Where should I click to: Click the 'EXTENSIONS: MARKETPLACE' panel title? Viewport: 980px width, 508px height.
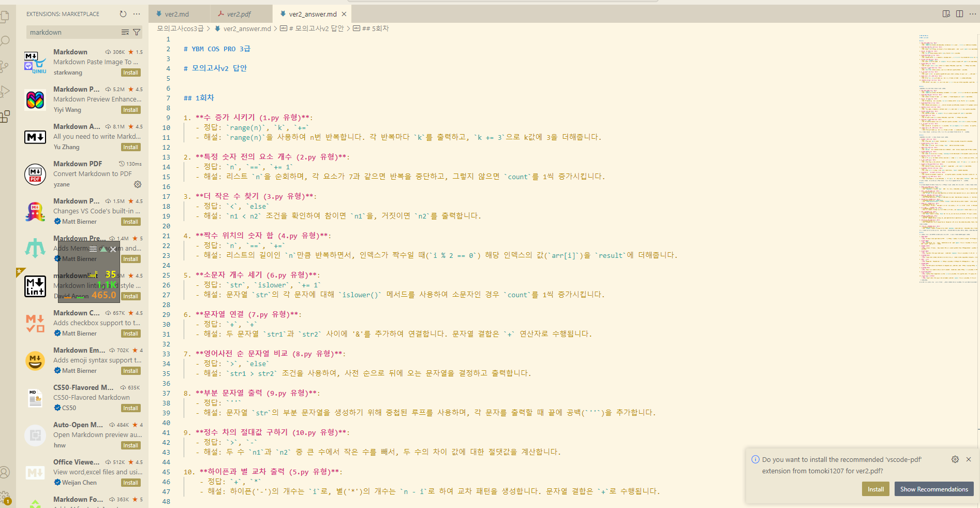point(63,14)
